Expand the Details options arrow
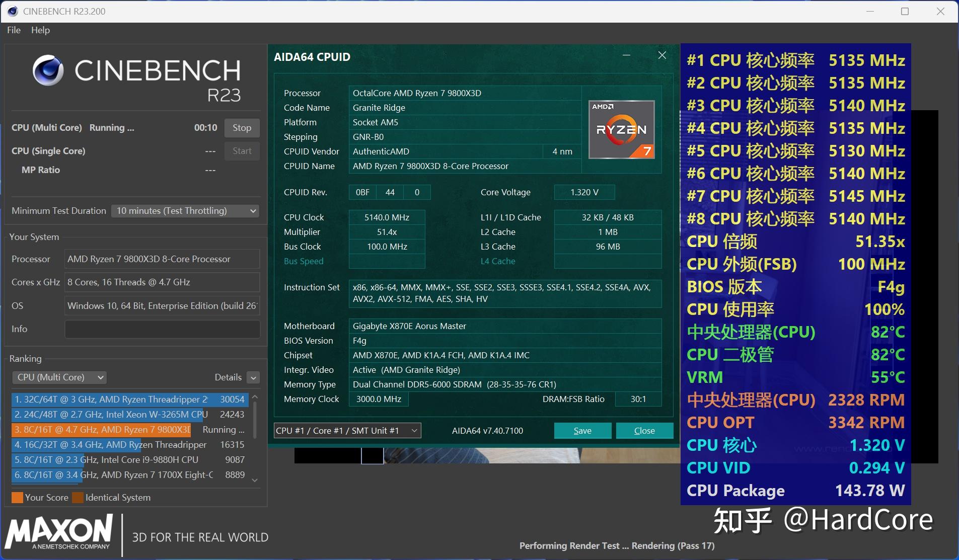This screenshot has width=959, height=560. tap(253, 377)
